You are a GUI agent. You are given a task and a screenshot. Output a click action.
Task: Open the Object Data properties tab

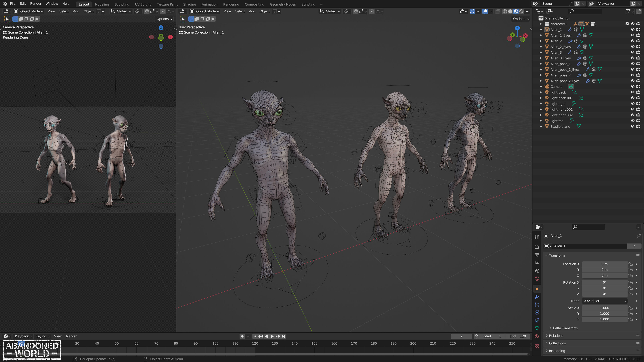click(537, 328)
